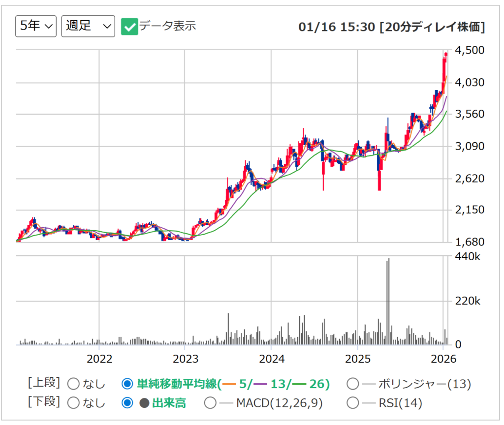Select the 単純移動平均線 radio button
Screen dimensions: 504x425
pos(127,384)
